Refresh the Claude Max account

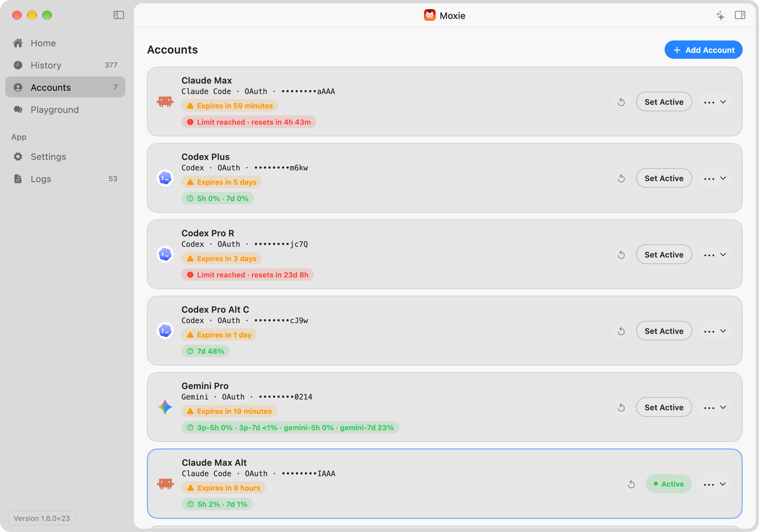click(x=621, y=102)
